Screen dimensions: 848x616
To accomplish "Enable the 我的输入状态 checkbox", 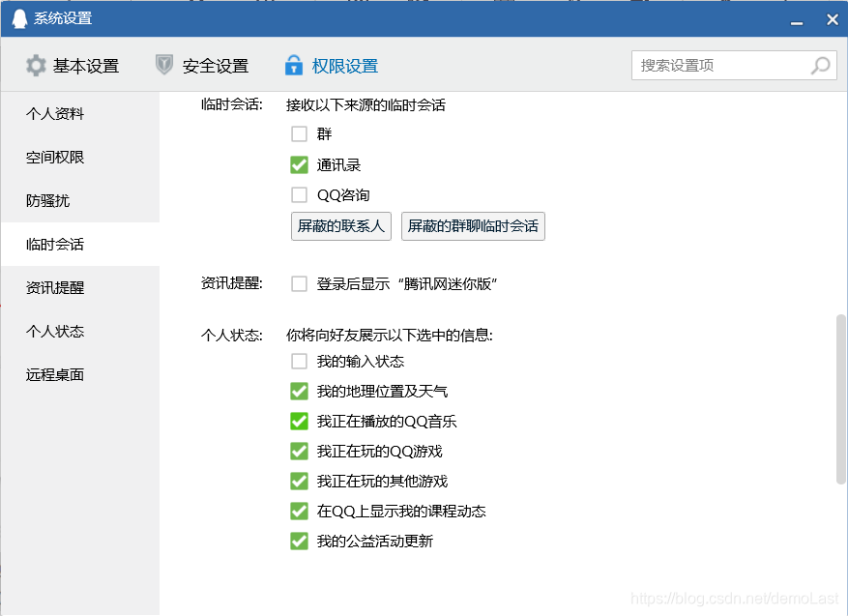I will click(299, 362).
